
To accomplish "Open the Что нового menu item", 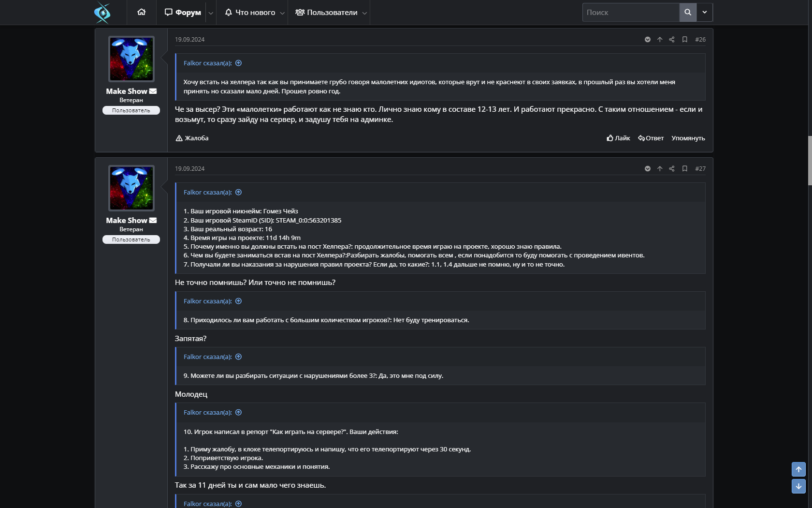I will tap(250, 13).
